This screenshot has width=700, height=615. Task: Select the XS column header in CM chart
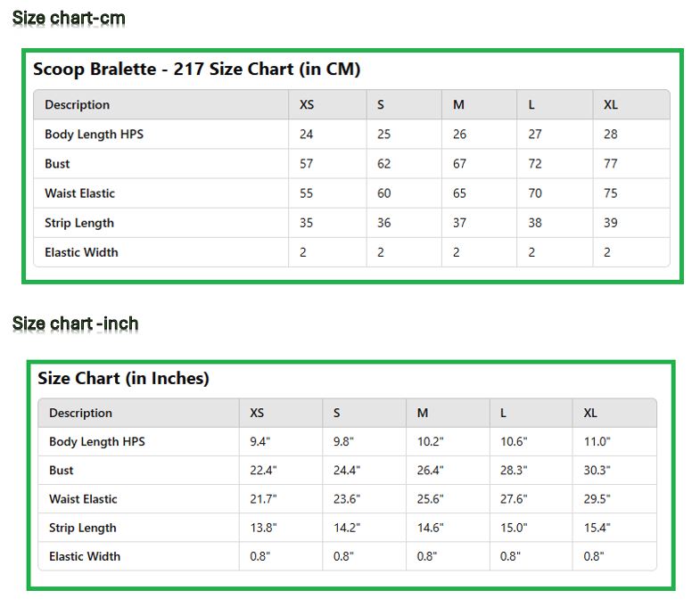pyautogui.click(x=307, y=105)
